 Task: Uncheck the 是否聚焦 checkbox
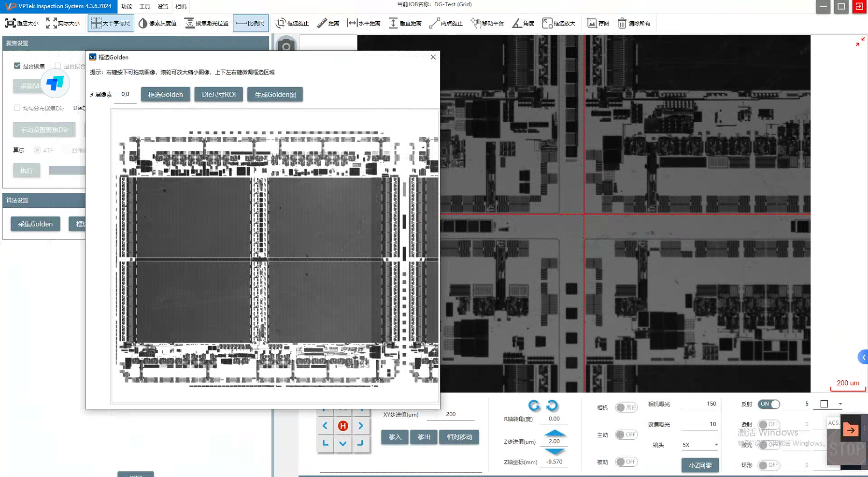coord(17,66)
